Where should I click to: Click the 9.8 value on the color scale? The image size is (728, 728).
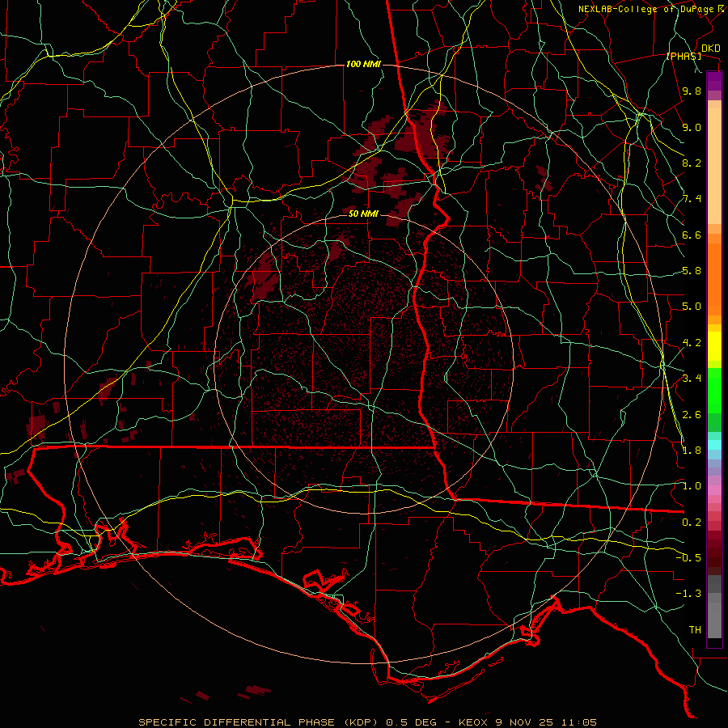(692, 91)
